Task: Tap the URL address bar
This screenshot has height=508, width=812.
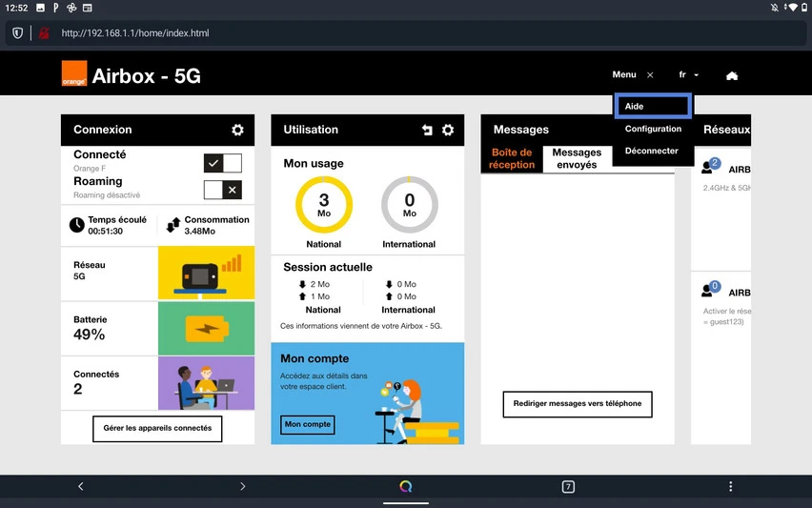Action: coord(405,33)
